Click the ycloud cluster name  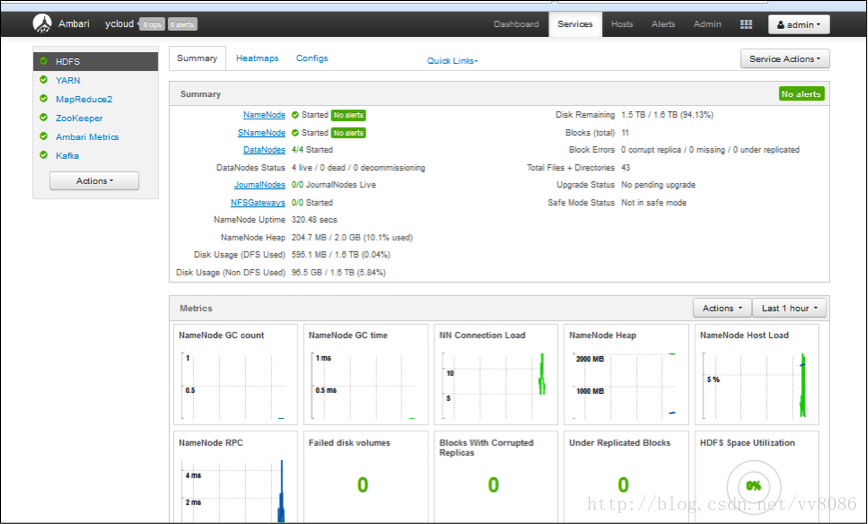(x=120, y=24)
